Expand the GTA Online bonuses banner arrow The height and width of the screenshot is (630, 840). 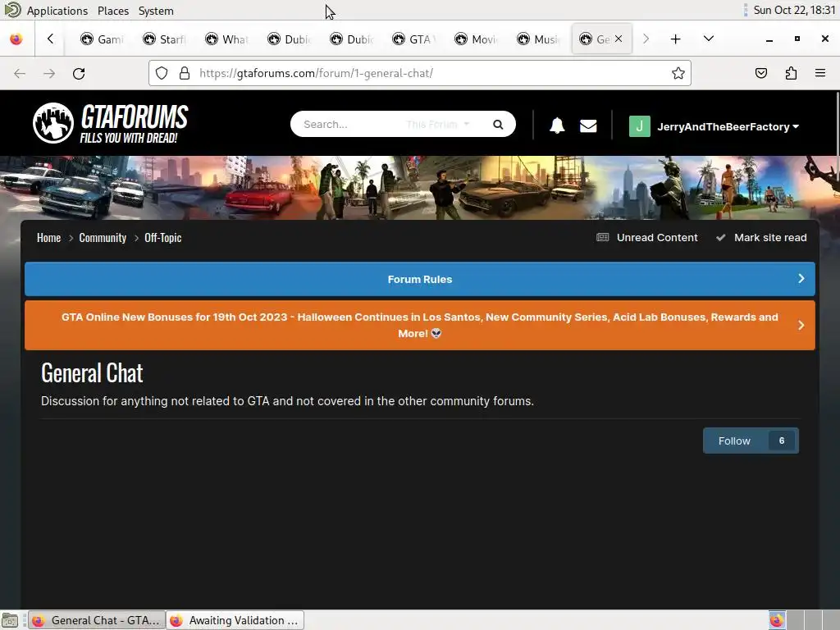pyautogui.click(x=801, y=325)
